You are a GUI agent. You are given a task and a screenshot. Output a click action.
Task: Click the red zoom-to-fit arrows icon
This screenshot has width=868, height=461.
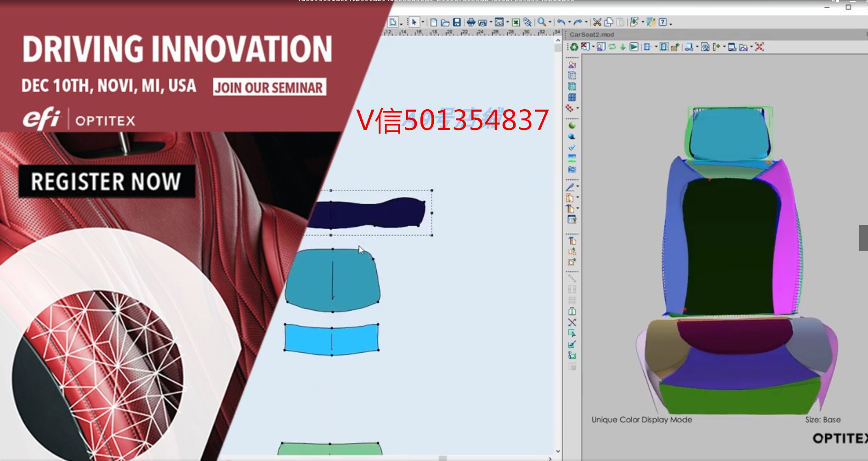(759, 47)
